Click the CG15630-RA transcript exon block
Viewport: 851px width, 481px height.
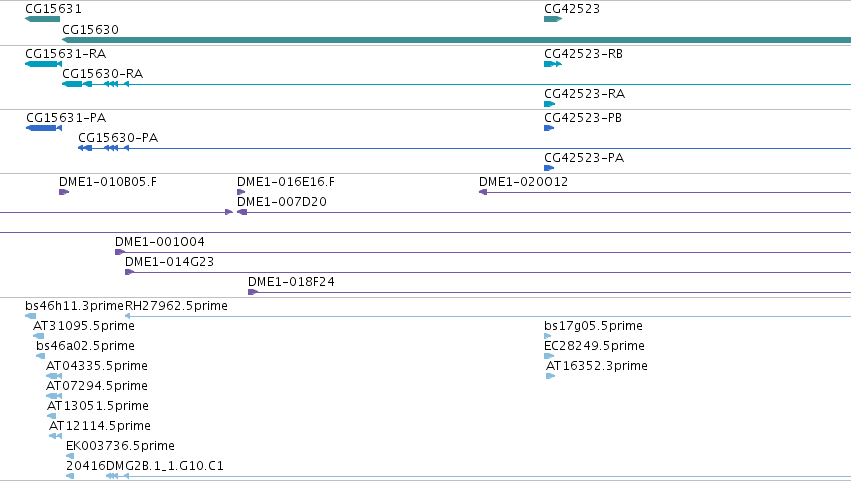click(x=72, y=84)
